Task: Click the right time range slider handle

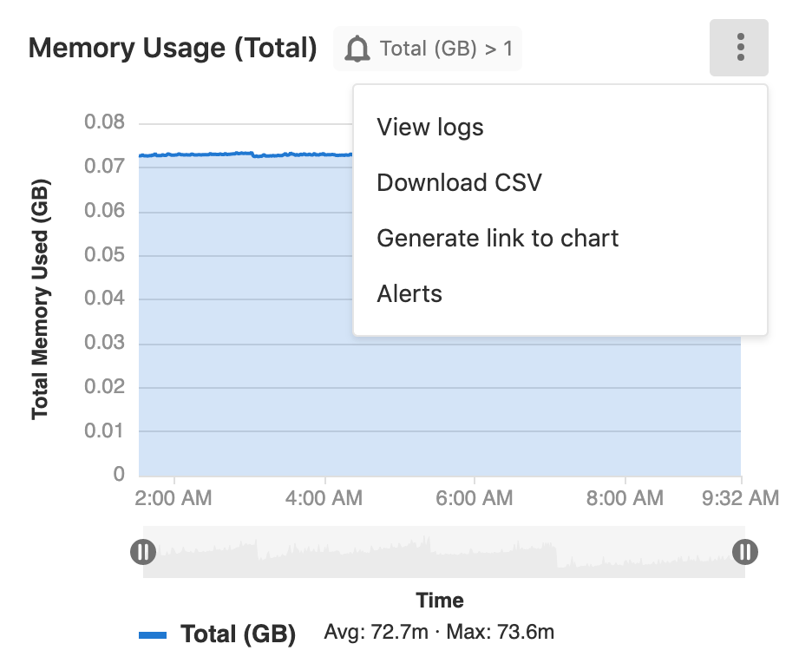Action: tap(744, 551)
